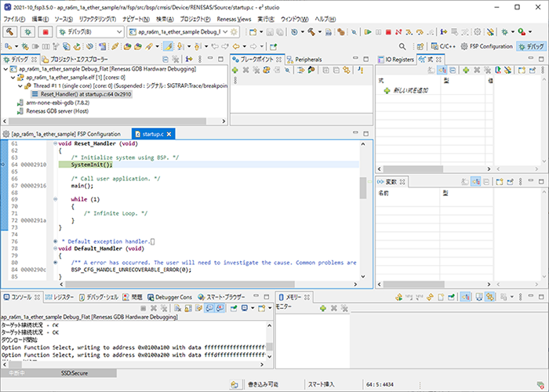Click green plus Add Expression icon
The height and width of the screenshot is (392, 549).
[466, 70]
